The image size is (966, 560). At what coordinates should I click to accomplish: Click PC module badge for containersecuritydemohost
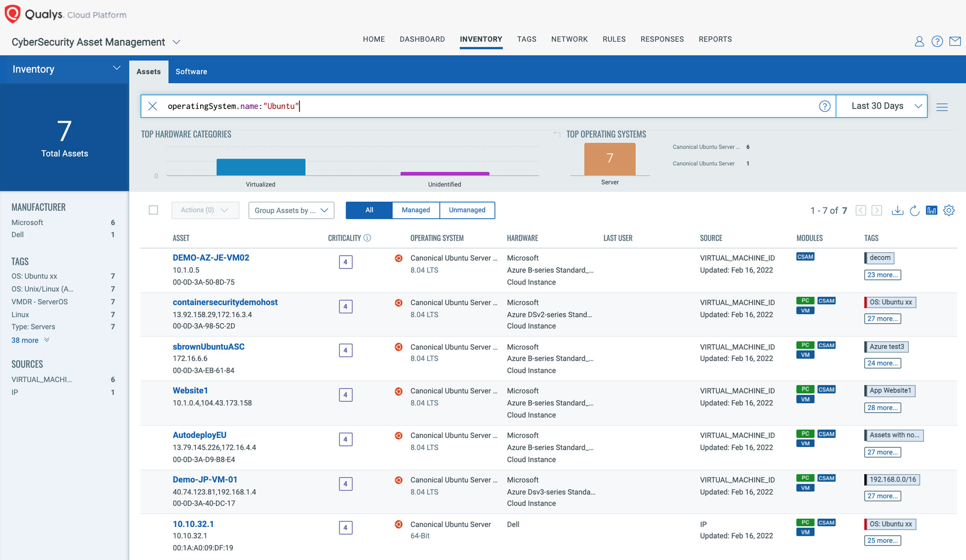[x=805, y=301]
